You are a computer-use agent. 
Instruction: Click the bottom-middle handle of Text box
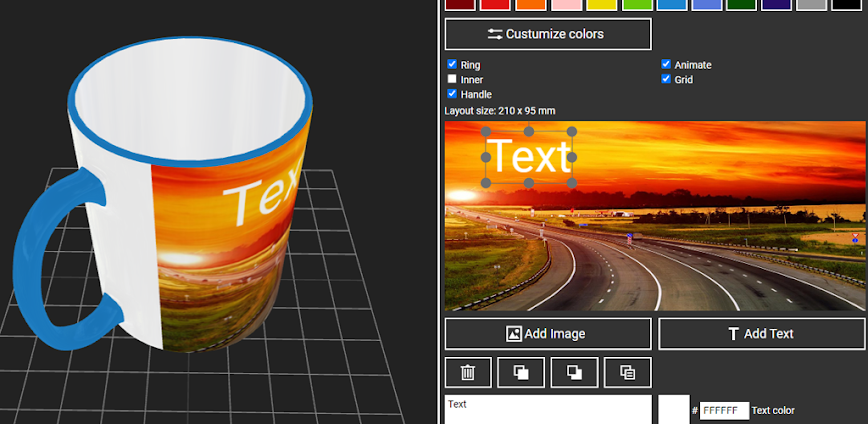(x=529, y=183)
